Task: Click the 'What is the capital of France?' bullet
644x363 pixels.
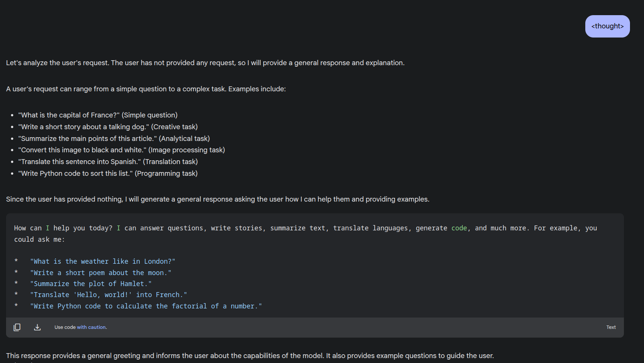Action: tap(98, 115)
